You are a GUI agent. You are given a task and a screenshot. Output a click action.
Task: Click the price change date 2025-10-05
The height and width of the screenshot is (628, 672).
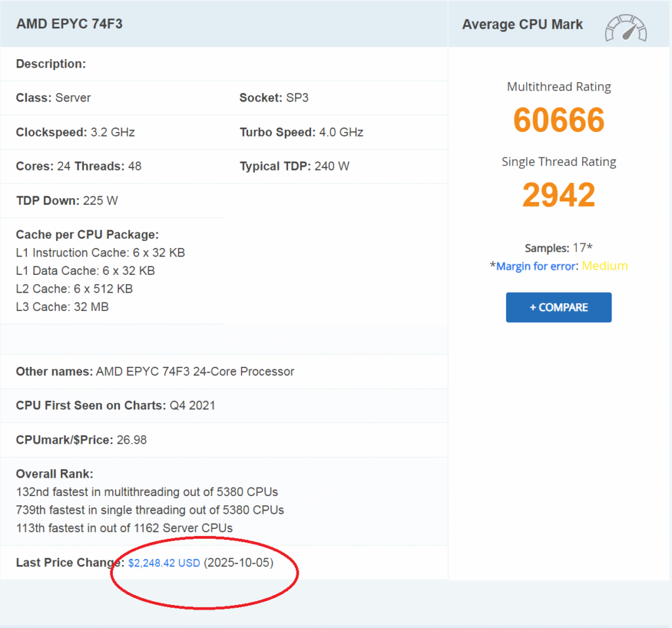pos(239,563)
